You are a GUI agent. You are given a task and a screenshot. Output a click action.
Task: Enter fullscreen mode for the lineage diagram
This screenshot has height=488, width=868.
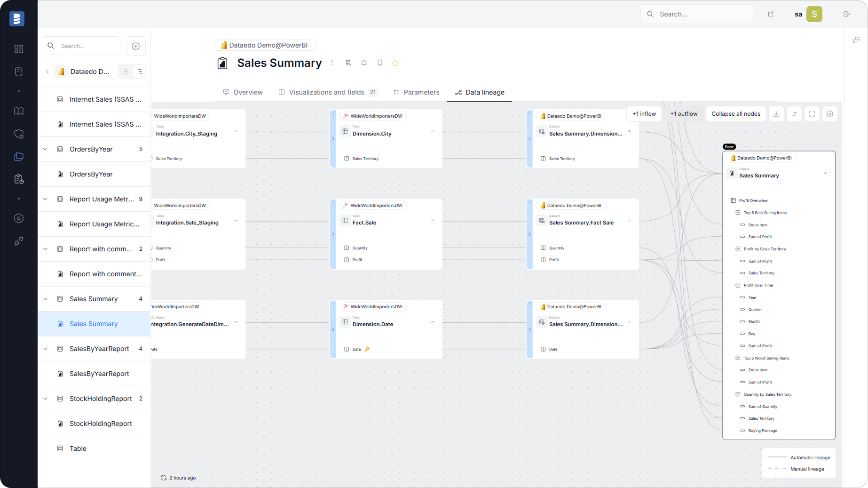[812, 114]
